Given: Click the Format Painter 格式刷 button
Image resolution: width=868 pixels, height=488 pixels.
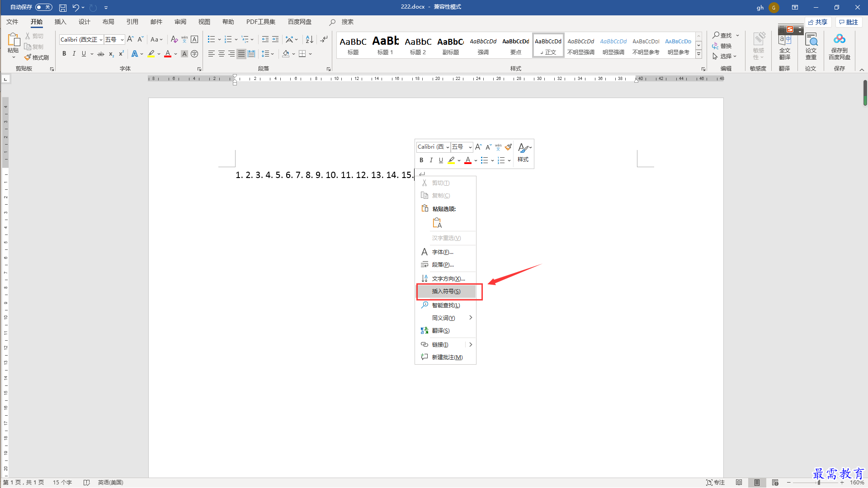Looking at the screenshot, I should [x=37, y=57].
